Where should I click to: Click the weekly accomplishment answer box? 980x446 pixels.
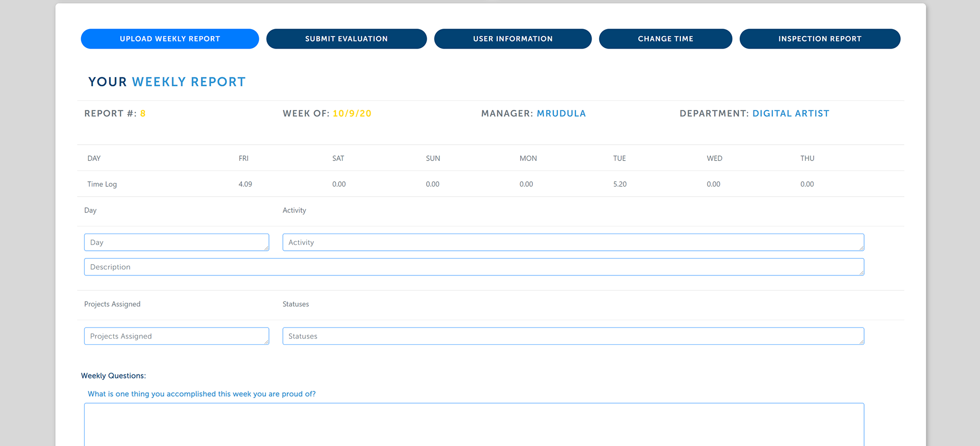pyautogui.click(x=474, y=425)
